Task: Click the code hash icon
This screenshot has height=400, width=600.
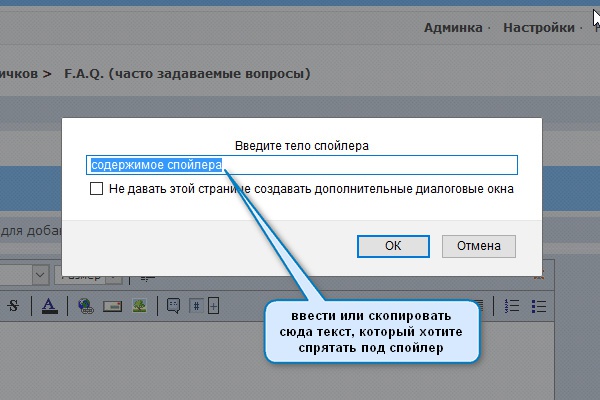Action: (196, 306)
